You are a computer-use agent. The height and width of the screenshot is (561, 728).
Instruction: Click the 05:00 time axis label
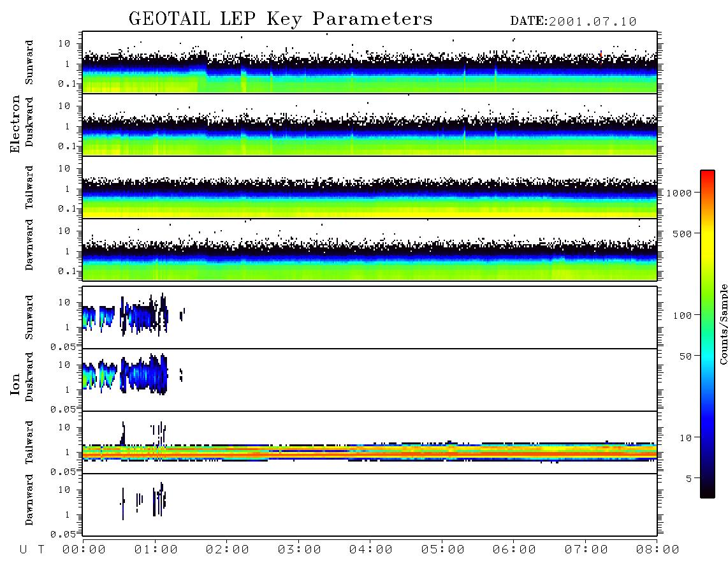pyautogui.click(x=442, y=550)
